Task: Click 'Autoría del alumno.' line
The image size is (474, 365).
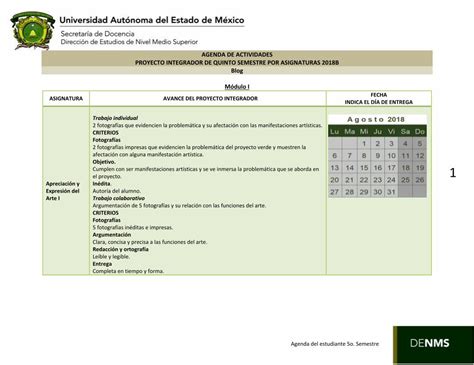Action: click(117, 191)
